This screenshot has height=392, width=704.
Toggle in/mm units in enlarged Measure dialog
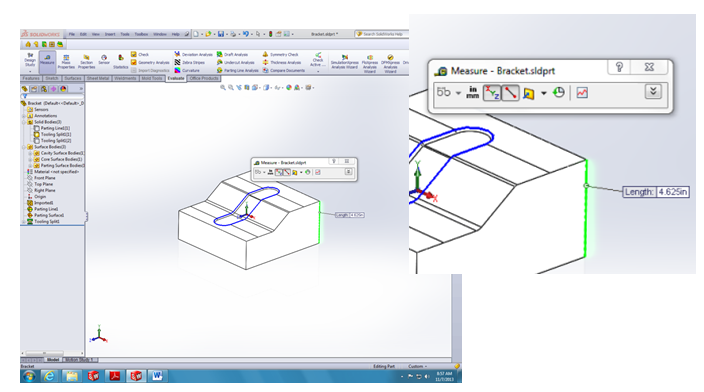click(473, 93)
